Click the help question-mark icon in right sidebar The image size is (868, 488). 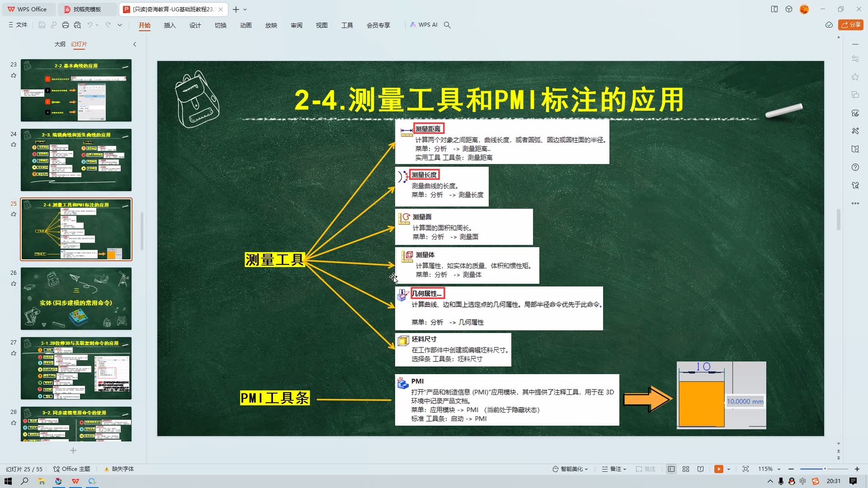(x=855, y=167)
